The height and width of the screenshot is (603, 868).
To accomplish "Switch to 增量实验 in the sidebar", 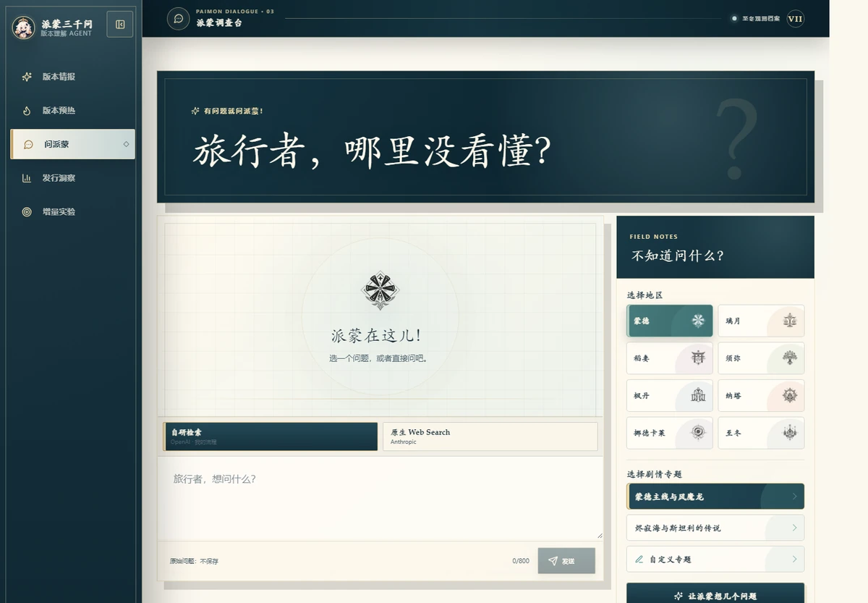I will 72,212.
